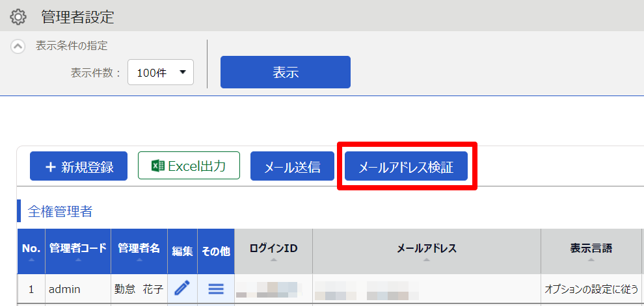Screen dimensions: 644x306
Task: Sort by the ログインID column header
Action: click(x=273, y=251)
